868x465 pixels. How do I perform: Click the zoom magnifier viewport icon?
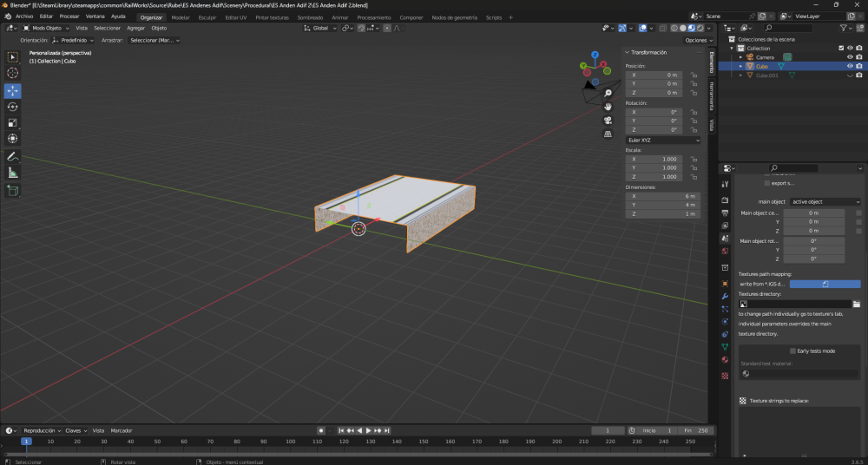click(608, 93)
